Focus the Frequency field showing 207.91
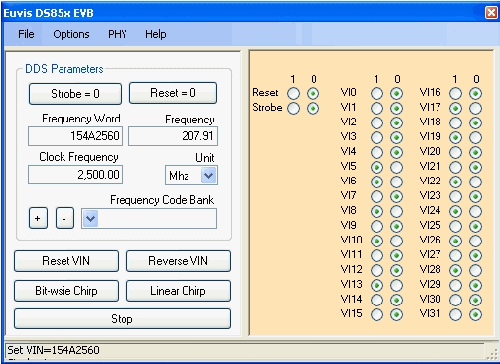 pyautogui.click(x=173, y=136)
